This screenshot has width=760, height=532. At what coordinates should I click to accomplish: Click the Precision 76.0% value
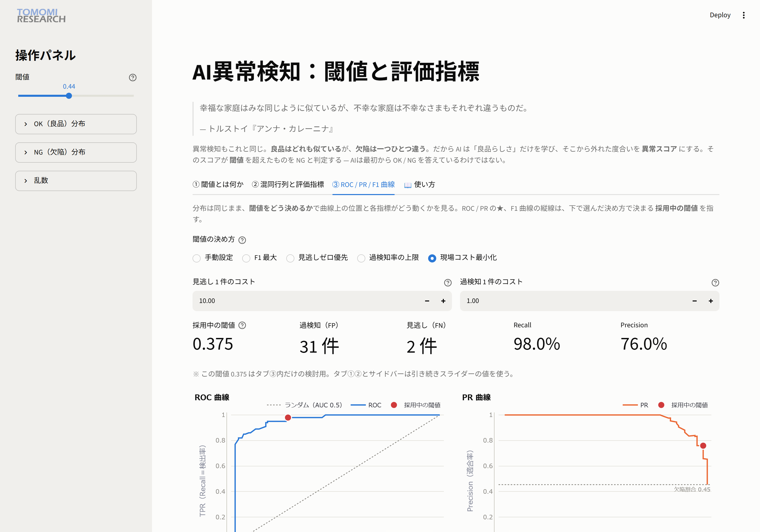(643, 344)
